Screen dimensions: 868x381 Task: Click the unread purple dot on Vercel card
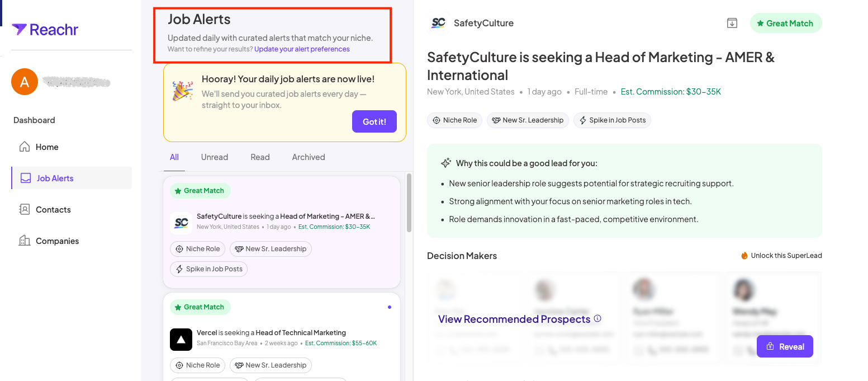point(390,307)
